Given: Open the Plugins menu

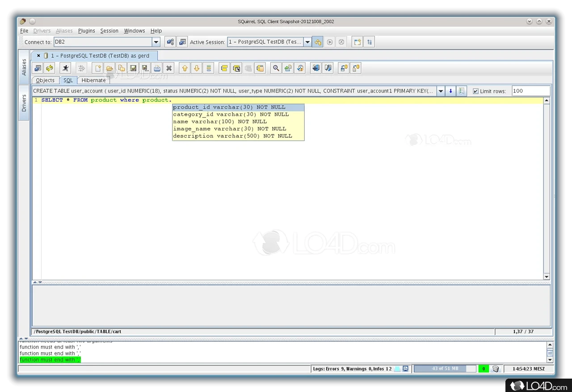Looking at the screenshot, I should [x=86, y=31].
